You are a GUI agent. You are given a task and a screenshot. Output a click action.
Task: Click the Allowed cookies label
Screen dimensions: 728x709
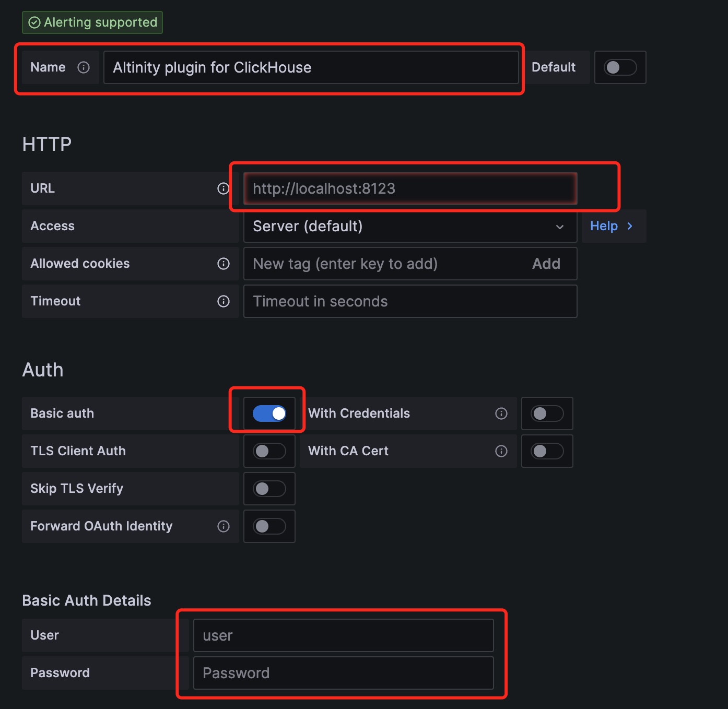click(x=80, y=264)
